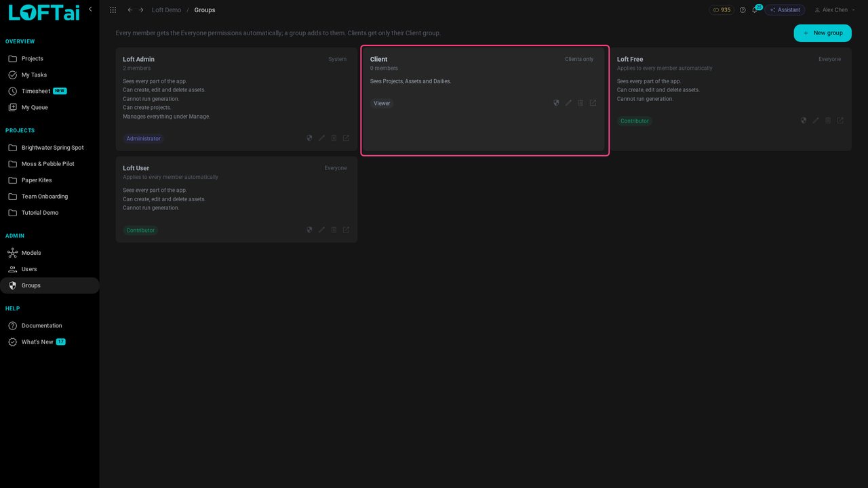Click the trash icon on Loft Admin card

point(334,138)
